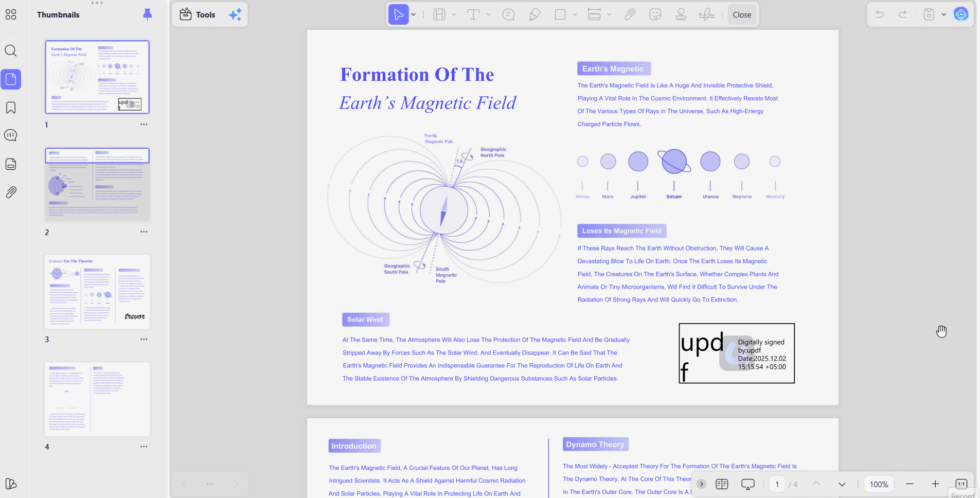
Task: Select page 1 thumbnail
Action: (x=97, y=77)
